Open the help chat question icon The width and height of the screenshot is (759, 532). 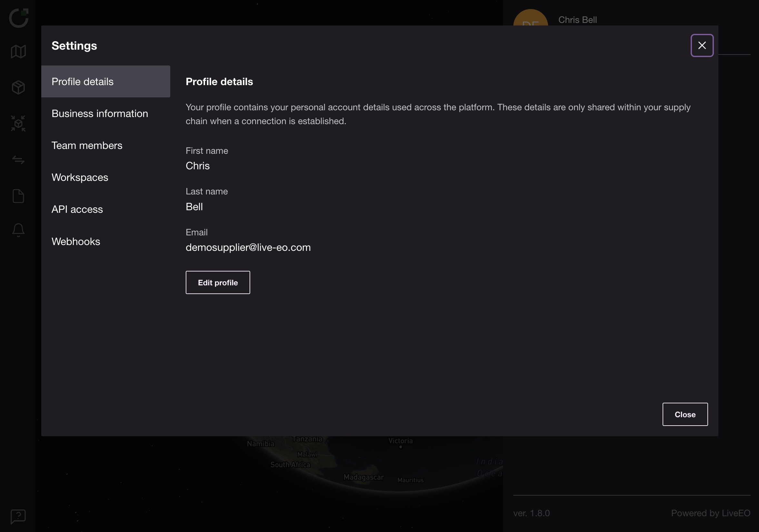(x=18, y=516)
